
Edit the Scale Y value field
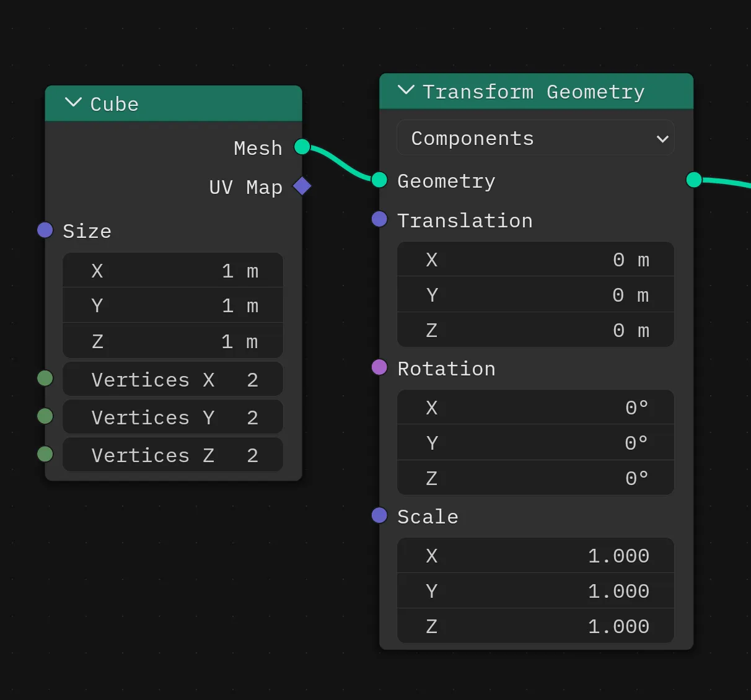point(535,590)
